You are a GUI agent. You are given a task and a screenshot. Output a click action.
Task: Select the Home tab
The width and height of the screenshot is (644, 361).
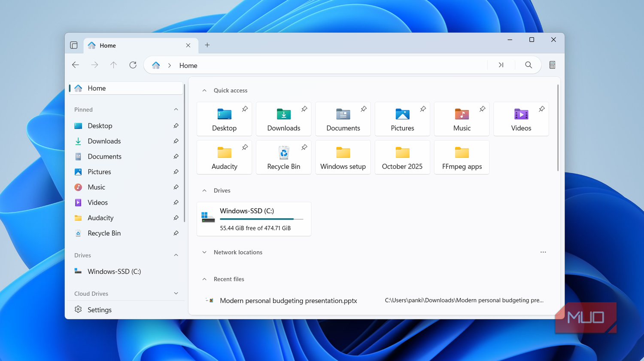140,46
